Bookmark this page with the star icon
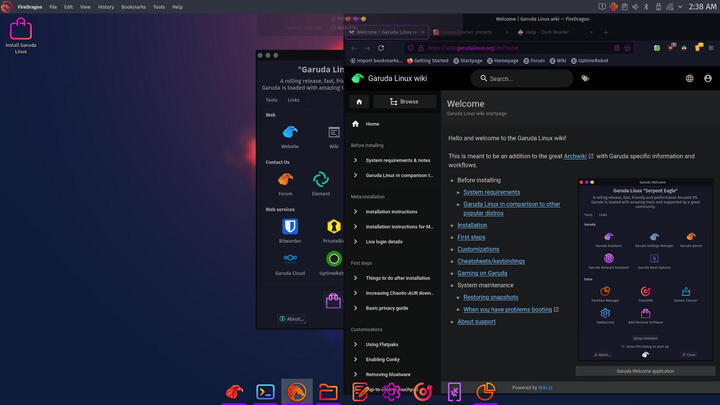 [627, 48]
